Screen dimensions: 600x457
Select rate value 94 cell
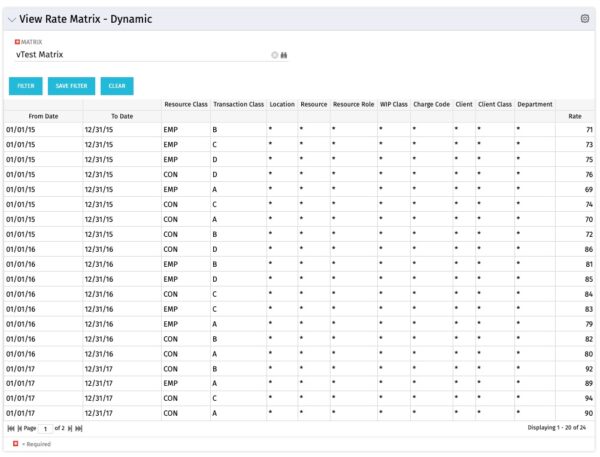click(x=575, y=398)
